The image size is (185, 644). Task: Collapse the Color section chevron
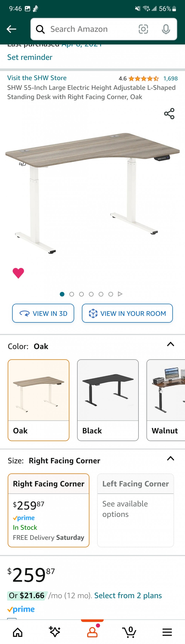171,344
